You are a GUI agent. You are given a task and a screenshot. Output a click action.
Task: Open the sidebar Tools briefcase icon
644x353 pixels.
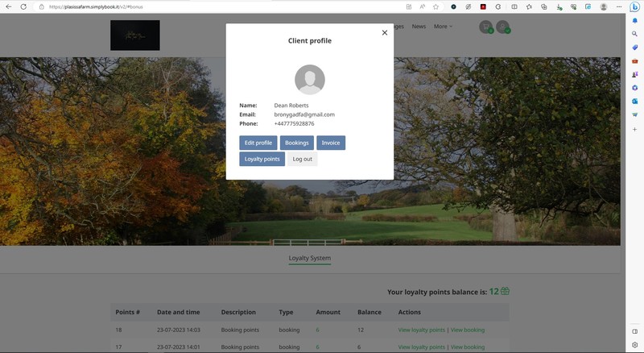click(x=634, y=61)
